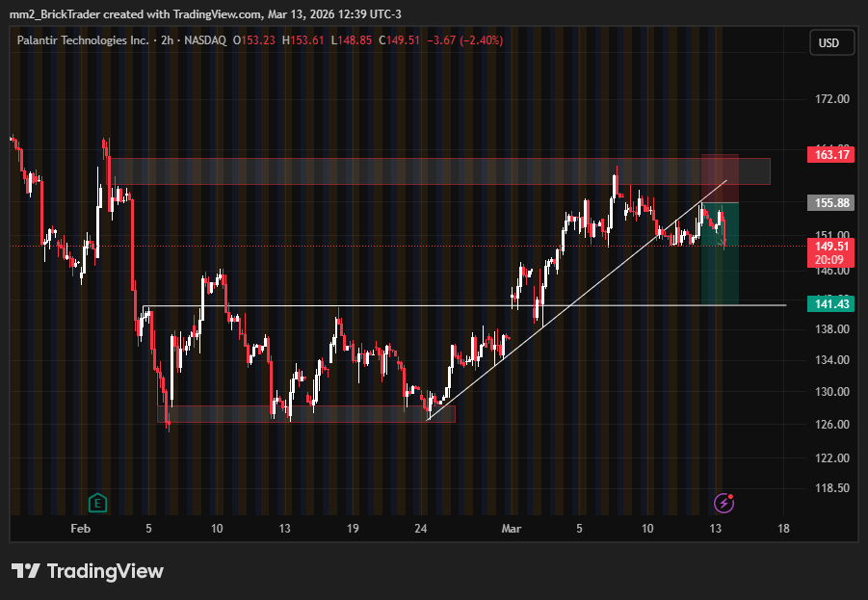Click the 20:09 candle countdown label
This screenshot has width=868, height=600.
click(x=829, y=260)
